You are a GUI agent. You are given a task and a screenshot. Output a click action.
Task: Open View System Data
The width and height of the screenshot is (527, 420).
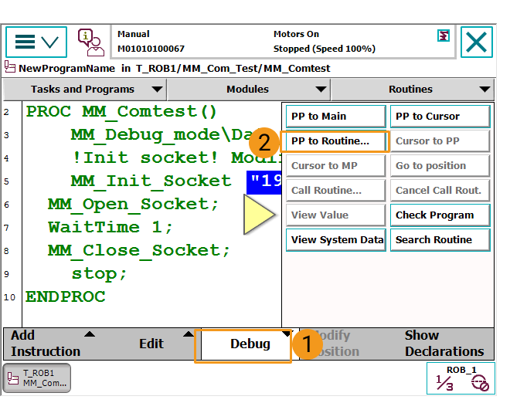[x=335, y=240]
